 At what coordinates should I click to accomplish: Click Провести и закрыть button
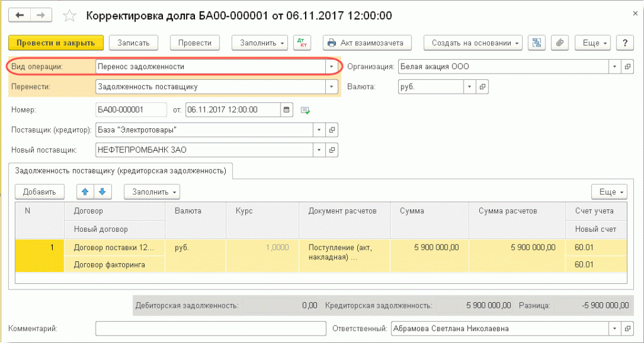click(x=55, y=43)
